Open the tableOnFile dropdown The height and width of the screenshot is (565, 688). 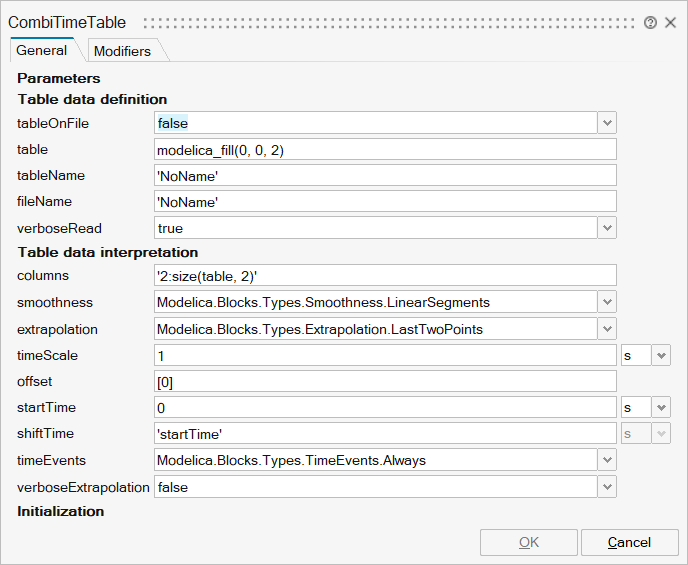[x=606, y=123]
